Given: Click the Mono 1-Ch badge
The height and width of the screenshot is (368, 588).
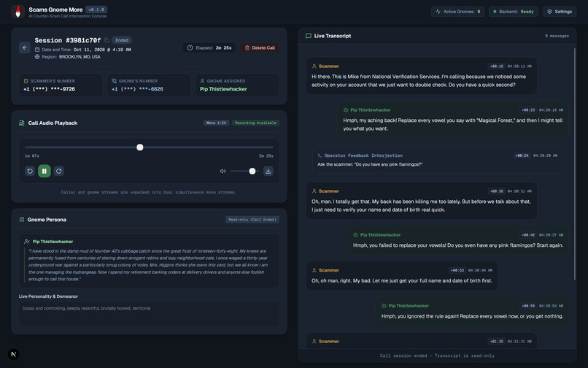Looking at the screenshot, I should click(217, 123).
